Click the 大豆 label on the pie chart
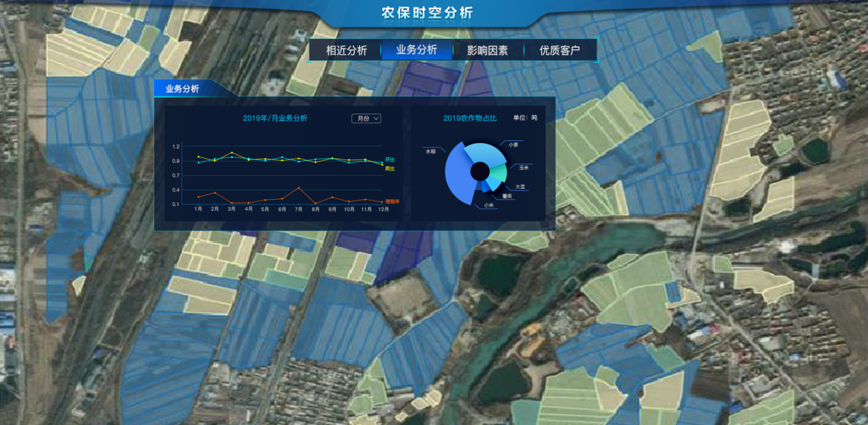 pos(519,186)
